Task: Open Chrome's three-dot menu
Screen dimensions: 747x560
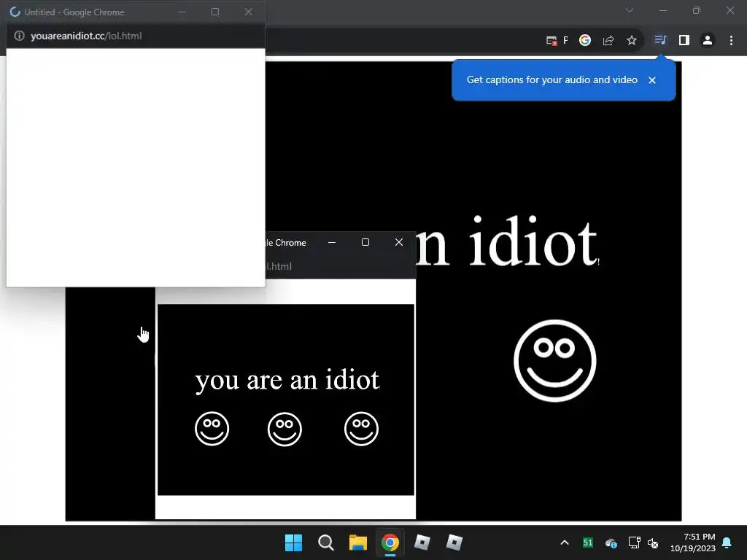Action: [x=731, y=41]
